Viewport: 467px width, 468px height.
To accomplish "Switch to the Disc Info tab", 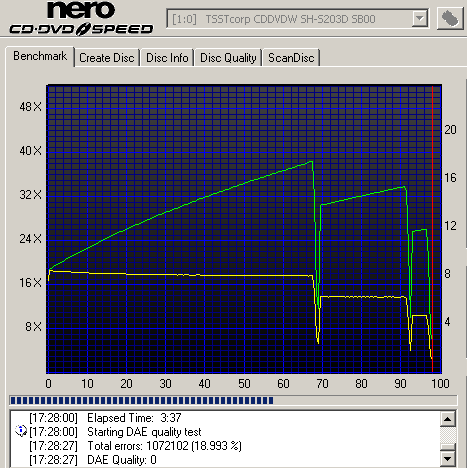I will pos(167,58).
